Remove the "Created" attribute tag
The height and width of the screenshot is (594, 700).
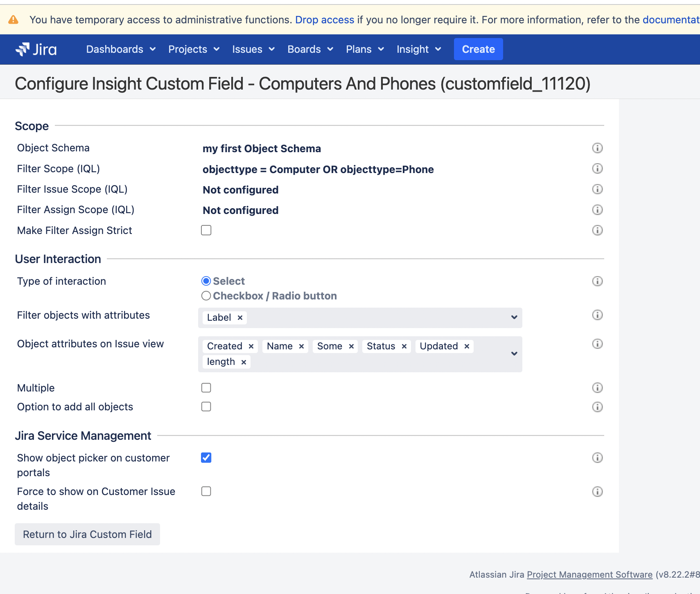(x=251, y=346)
